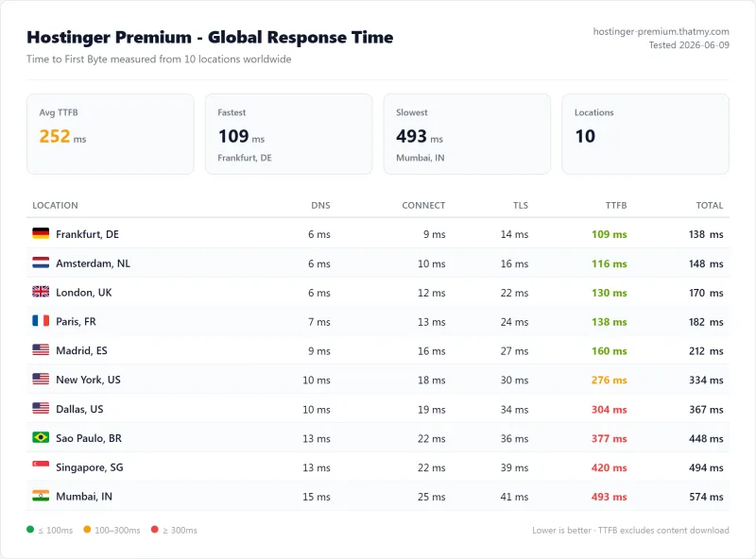Screen dimensions: 756x559
Task: Select the CONNECT column header
Action: [423, 205]
